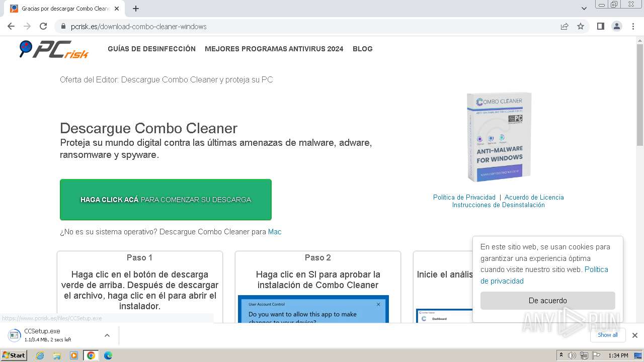Image resolution: width=644 pixels, height=362 pixels.
Task: Click the Combo Cleaner product box image
Action: [x=498, y=137]
